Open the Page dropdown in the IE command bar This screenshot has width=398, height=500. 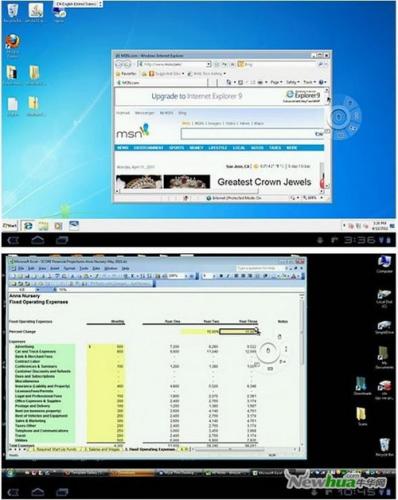point(276,82)
